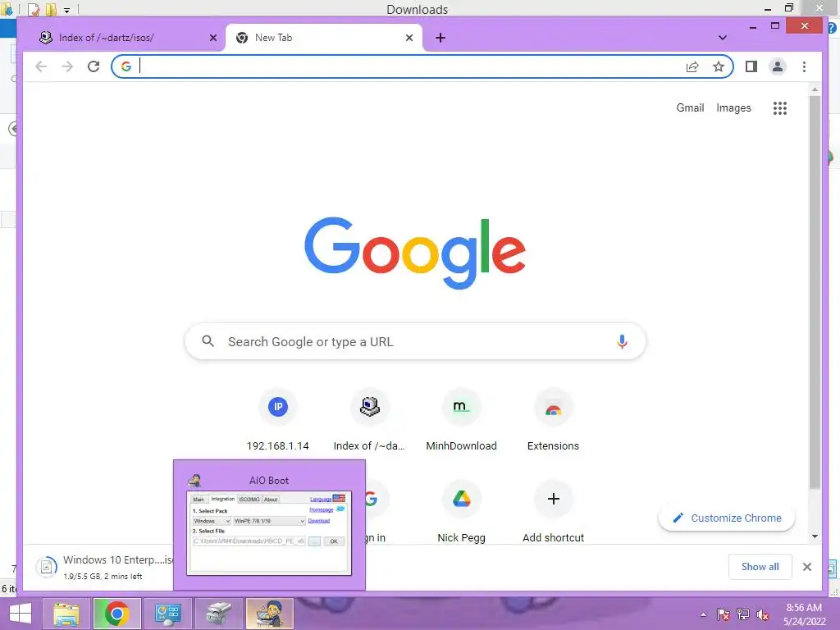This screenshot has width=840, height=630.
Task: Go forward using the forward arrow
Action: [67, 66]
